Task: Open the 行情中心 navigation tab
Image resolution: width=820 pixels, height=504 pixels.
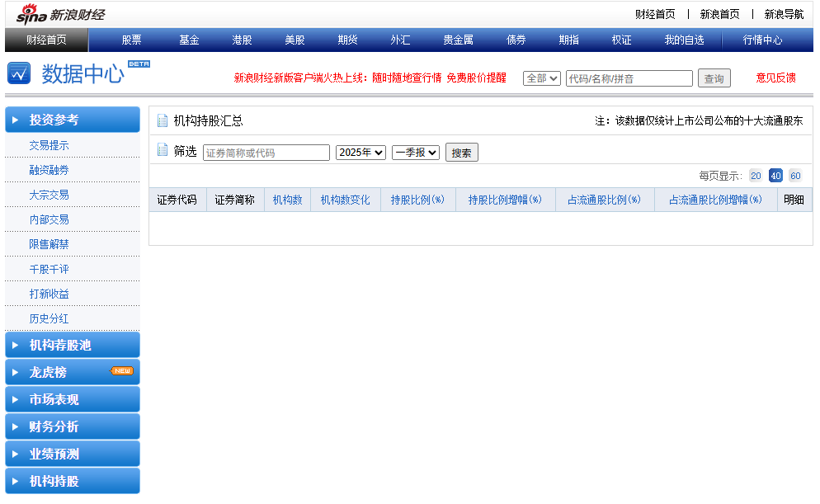Action: pos(762,40)
